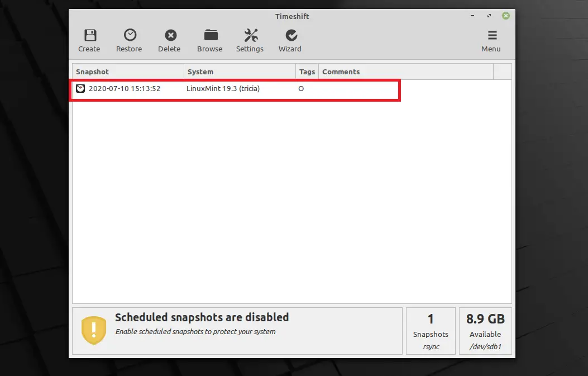Click the O tag of the snapshot
This screenshot has height=376, width=588.
(x=301, y=89)
